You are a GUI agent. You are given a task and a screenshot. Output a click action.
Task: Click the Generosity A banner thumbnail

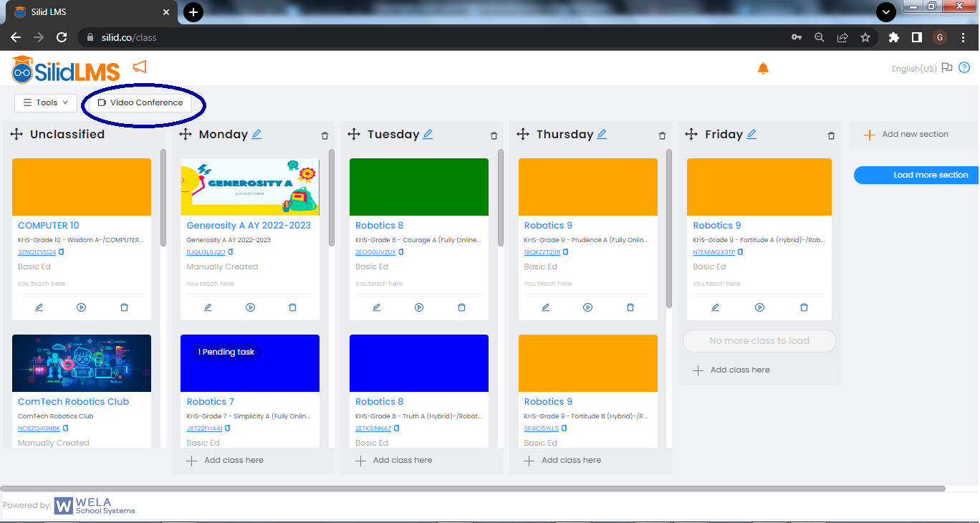249,186
